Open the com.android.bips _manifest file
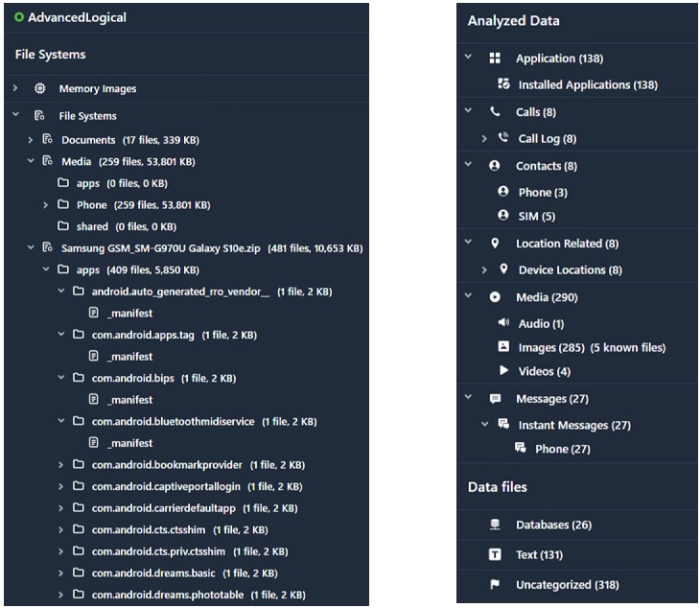Image resolution: width=700 pixels, height=608 pixels. click(x=129, y=400)
